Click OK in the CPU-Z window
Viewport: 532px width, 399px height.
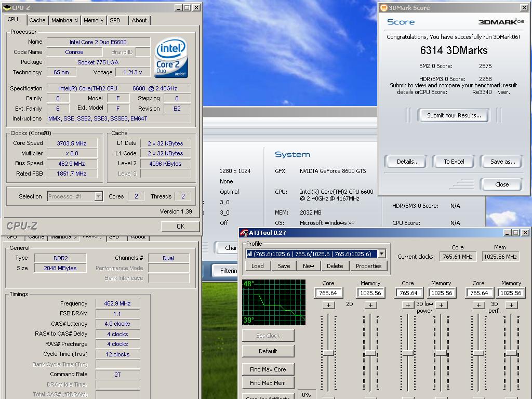point(180,227)
